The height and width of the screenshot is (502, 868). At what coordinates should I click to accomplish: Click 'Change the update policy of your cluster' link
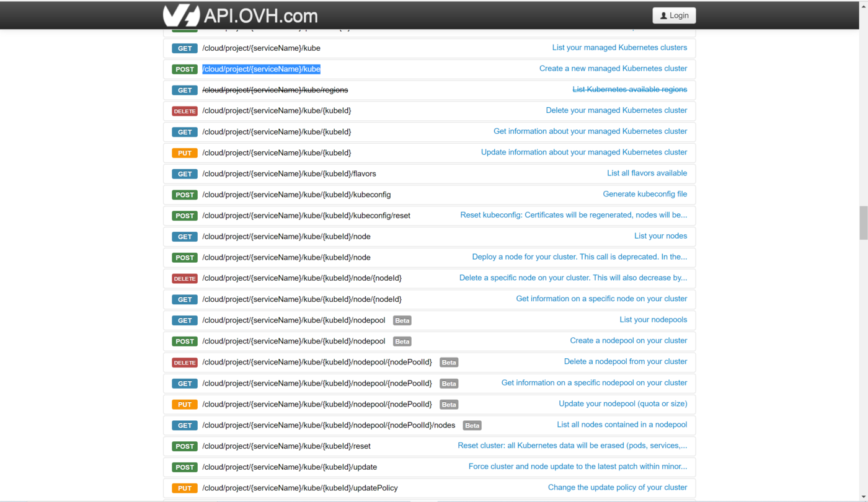click(x=617, y=488)
